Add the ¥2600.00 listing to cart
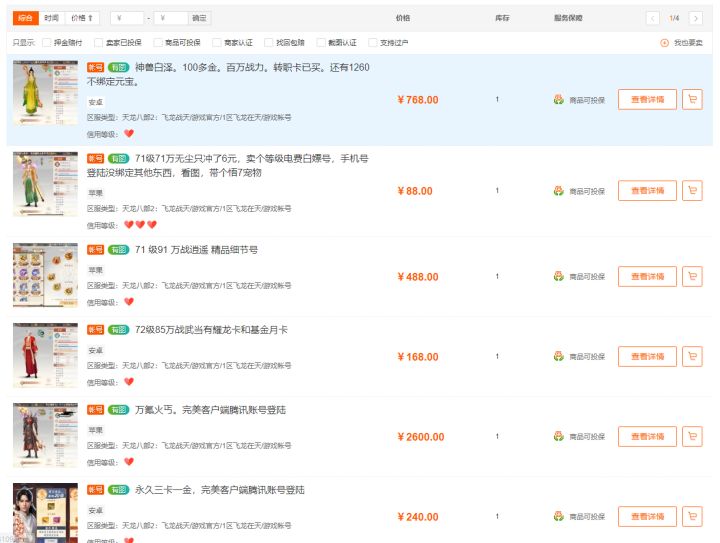Screen dimensions: 720x543 point(692,436)
